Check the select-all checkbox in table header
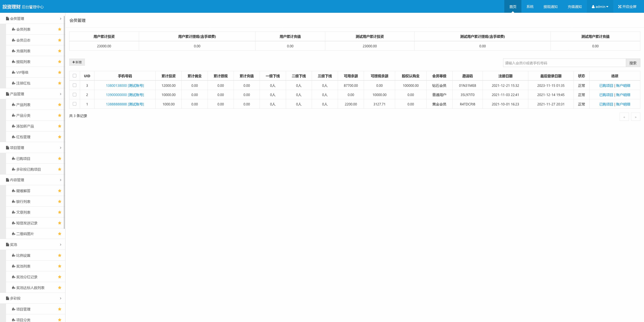 coord(74,76)
